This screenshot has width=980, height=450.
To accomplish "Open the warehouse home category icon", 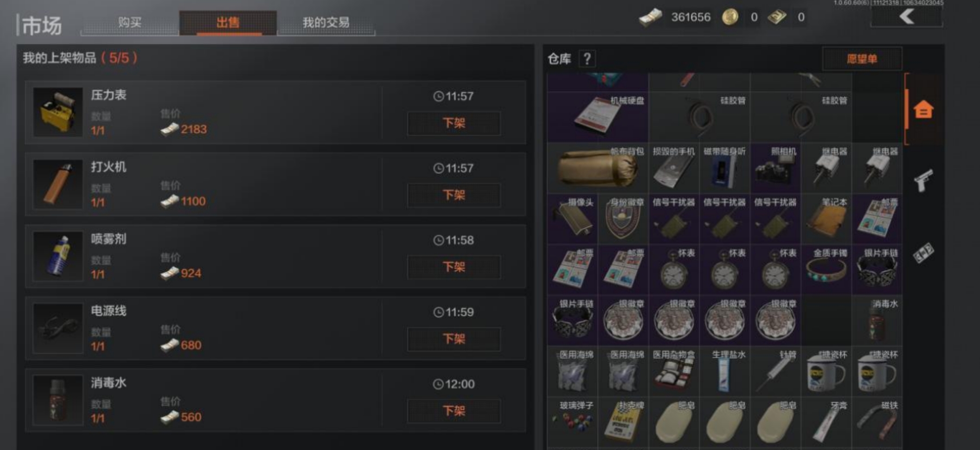I will tap(923, 109).
